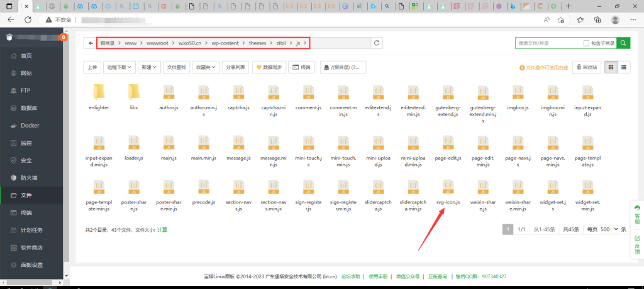Click the wp-content path segment
Image resolution: width=644 pixels, height=289 pixels.
[225, 43]
